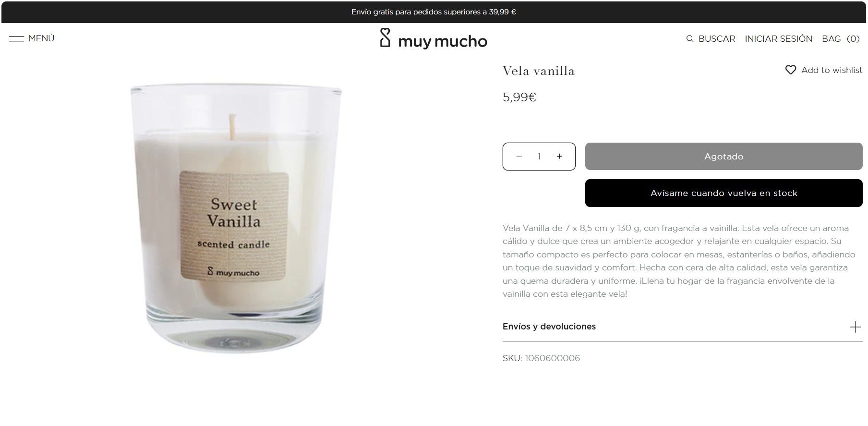Click Avísame cuando vuelva en stock
The width and height of the screenshot is (868, 426).
723,193
